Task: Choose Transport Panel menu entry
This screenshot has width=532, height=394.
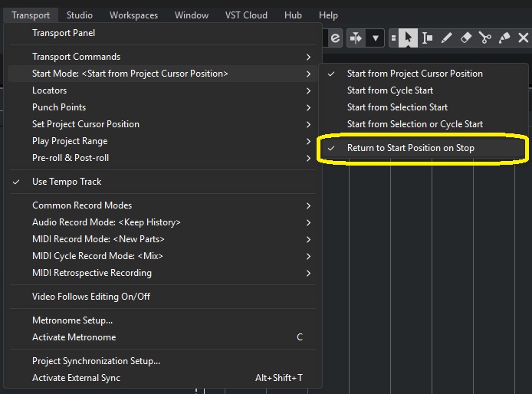Action: tap(163, 33)
